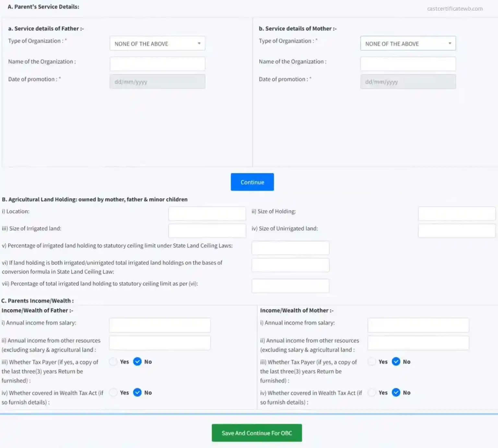
Task: Click Father's income from other resources field
Action: [x=160, y=343]
